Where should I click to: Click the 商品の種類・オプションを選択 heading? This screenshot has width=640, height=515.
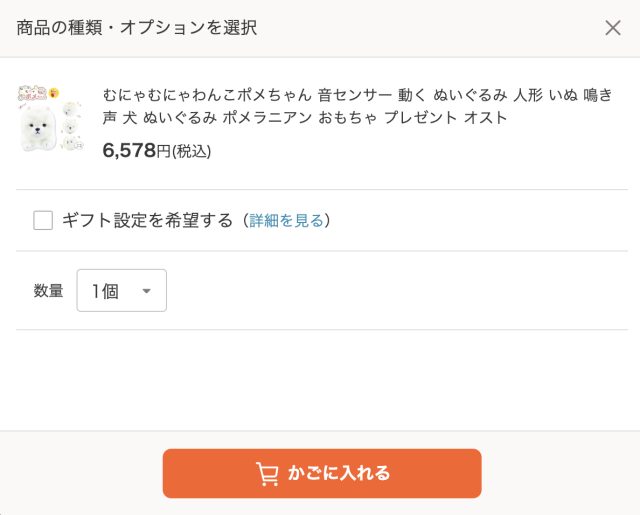(x=137, y=28)
